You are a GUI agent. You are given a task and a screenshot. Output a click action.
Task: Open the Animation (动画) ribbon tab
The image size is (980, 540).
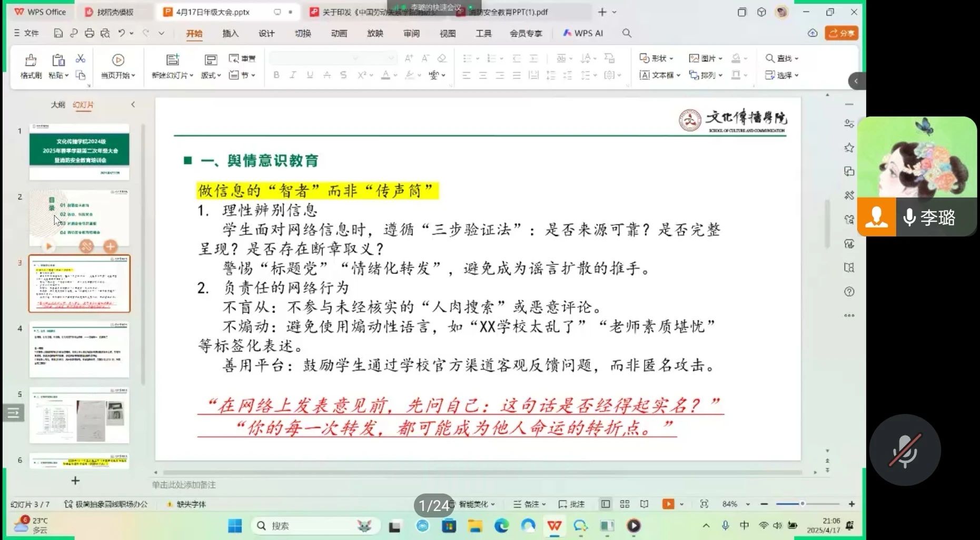[339, 33]
